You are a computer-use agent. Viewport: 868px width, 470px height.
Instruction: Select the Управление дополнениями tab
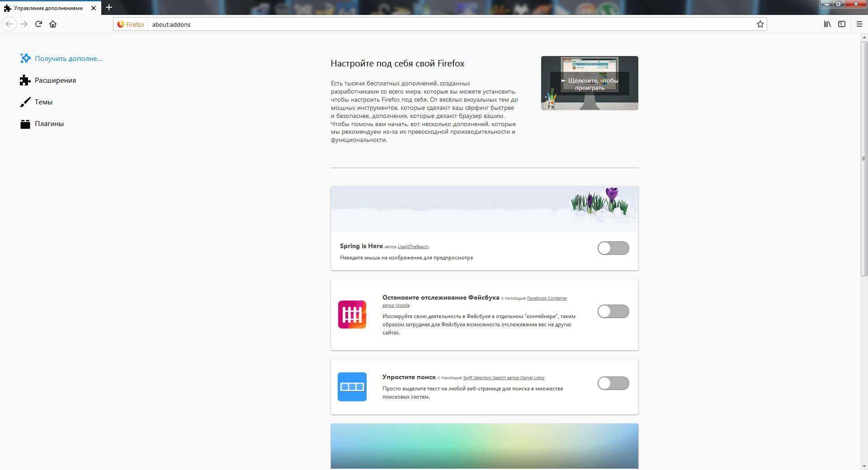(x=50, y=8)
